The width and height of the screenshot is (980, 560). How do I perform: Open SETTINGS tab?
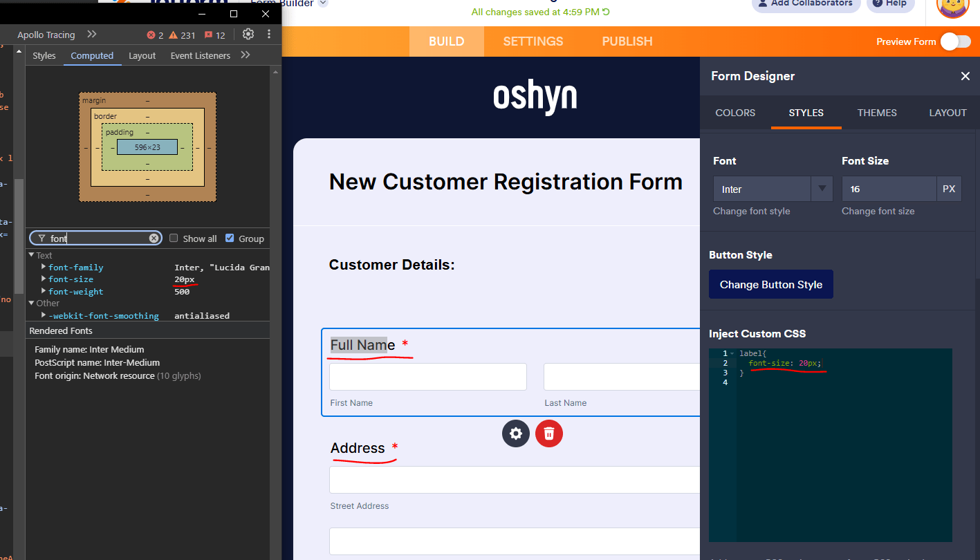click(533, 41)
